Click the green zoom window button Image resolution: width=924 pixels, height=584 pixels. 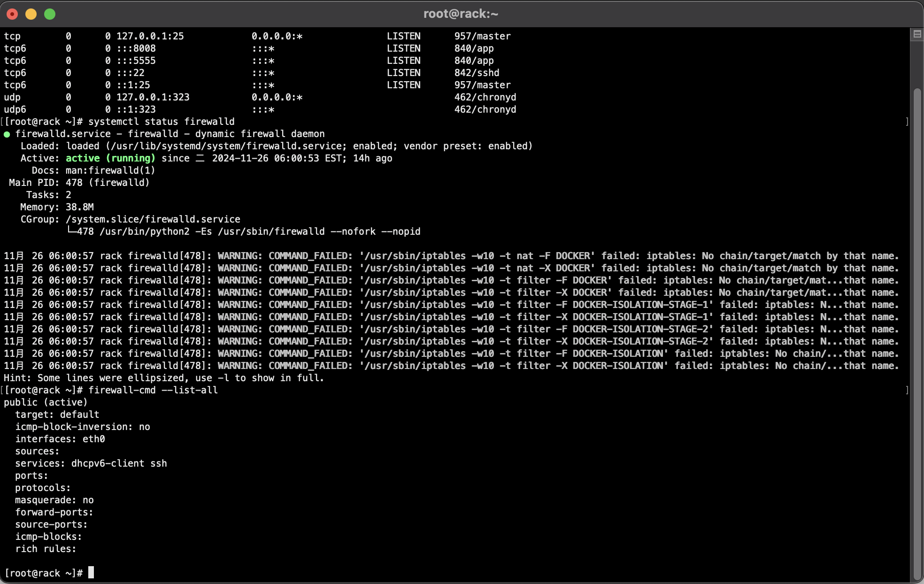pyautogui.click(x=50, y=14)
